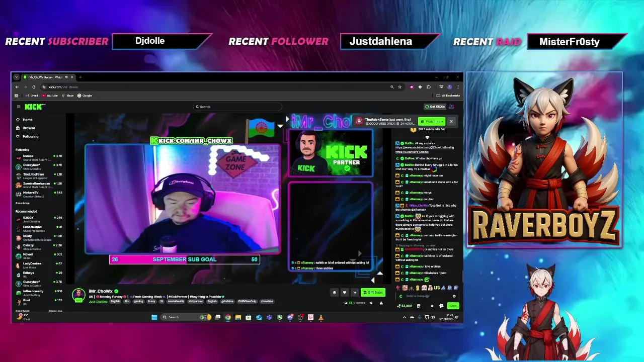Image resolution: width=644 pixels, height=362 pixels.
Task: Open Browse in Kick sidebar
Action: tap(25, 128)
